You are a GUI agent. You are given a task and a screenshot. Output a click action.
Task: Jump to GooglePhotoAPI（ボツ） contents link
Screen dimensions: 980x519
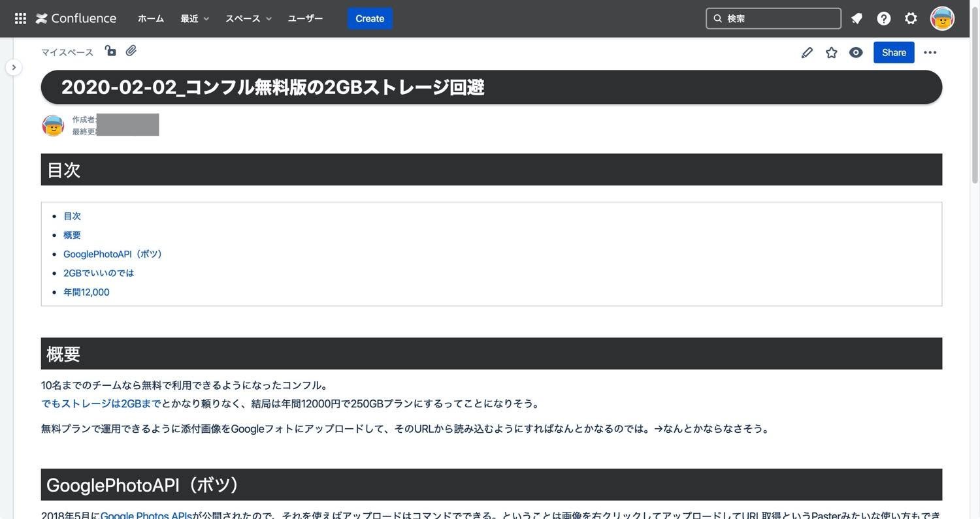(112, 254)
